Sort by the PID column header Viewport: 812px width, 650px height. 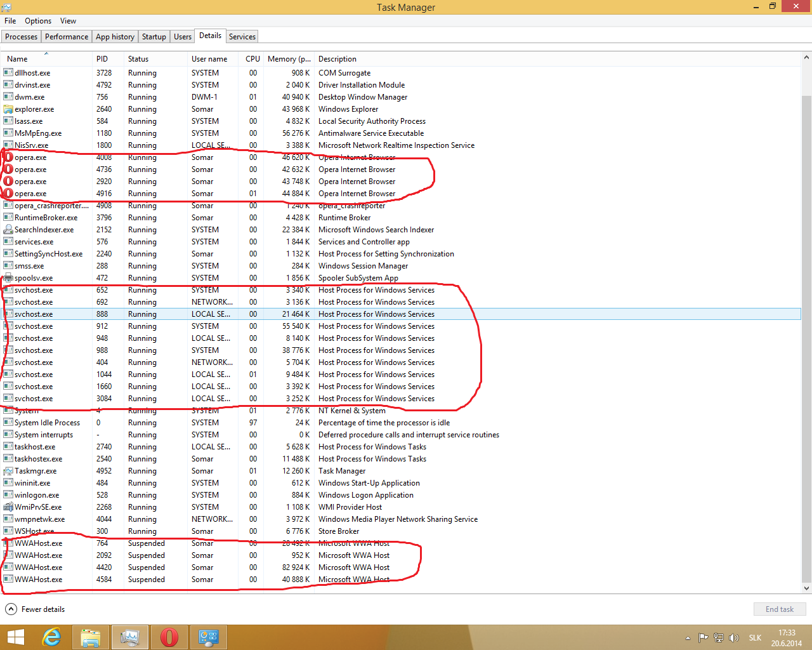point(108,59)
